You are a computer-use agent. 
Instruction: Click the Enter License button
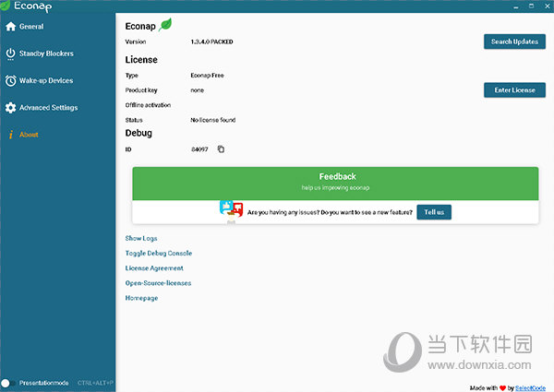click(514, 90)
